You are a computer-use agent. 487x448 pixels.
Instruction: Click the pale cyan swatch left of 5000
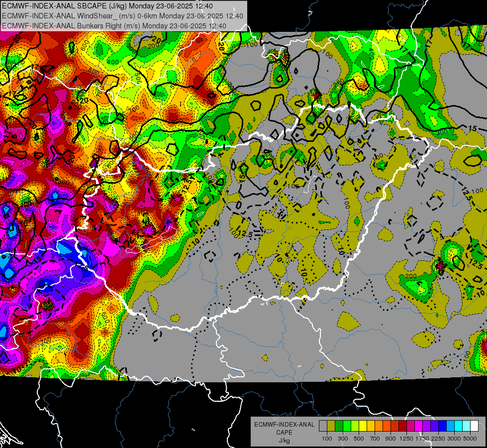pos(467,426)
